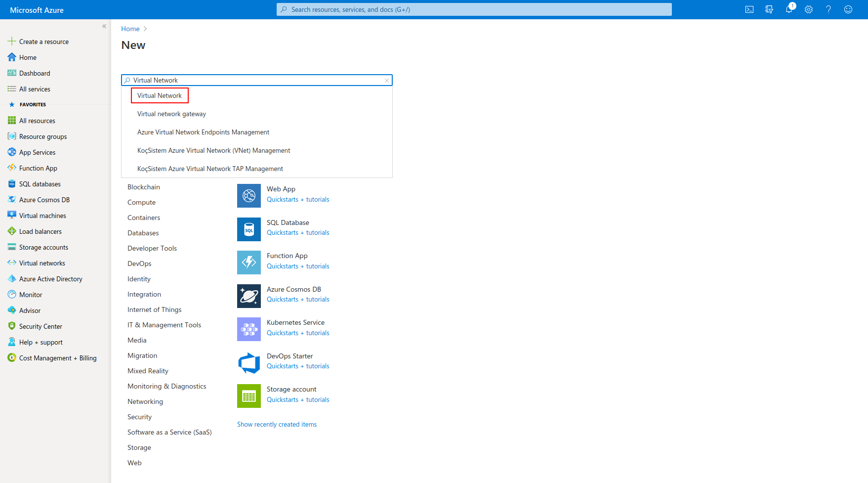Select Software as a Service (SaaS) category

click(169, 432)
